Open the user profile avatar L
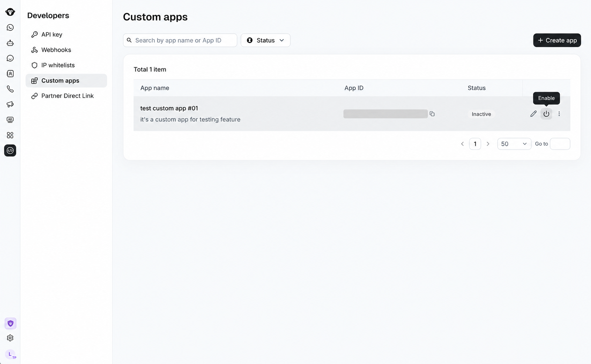Viewport: 591px width, 364px height. pos(10,354)
